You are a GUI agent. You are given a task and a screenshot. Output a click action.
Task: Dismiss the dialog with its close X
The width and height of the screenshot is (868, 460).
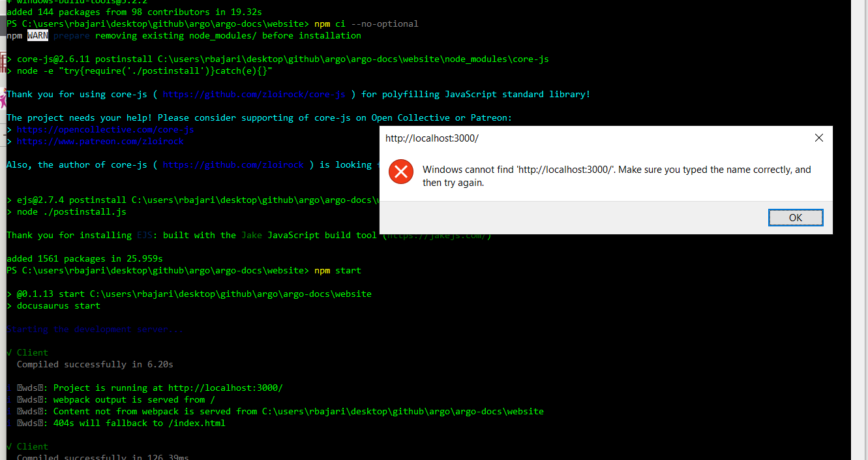(x=819, y=138)
